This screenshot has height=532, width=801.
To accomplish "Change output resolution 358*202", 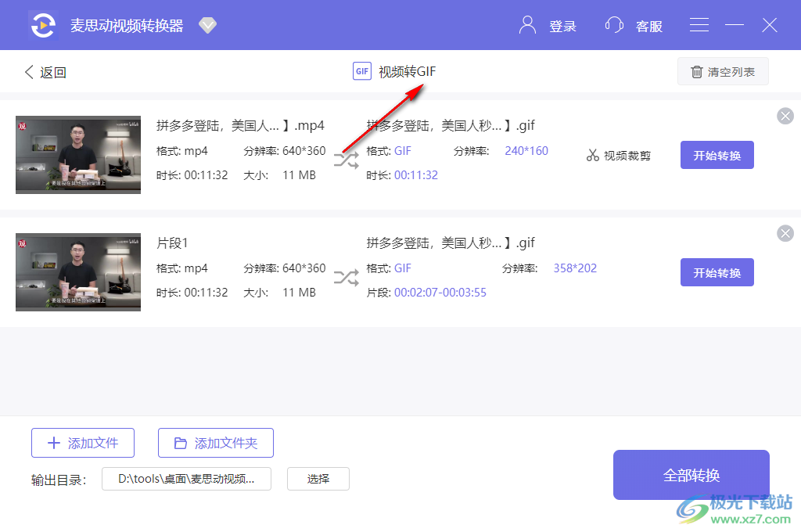I will (575, 268).
